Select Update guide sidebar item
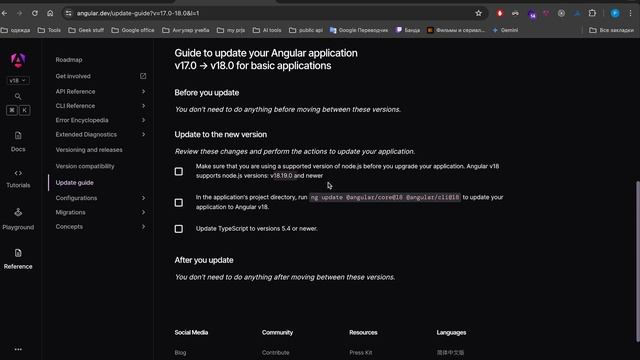The height and width of the screenshot is (360, 640). [x=75, y=182]
